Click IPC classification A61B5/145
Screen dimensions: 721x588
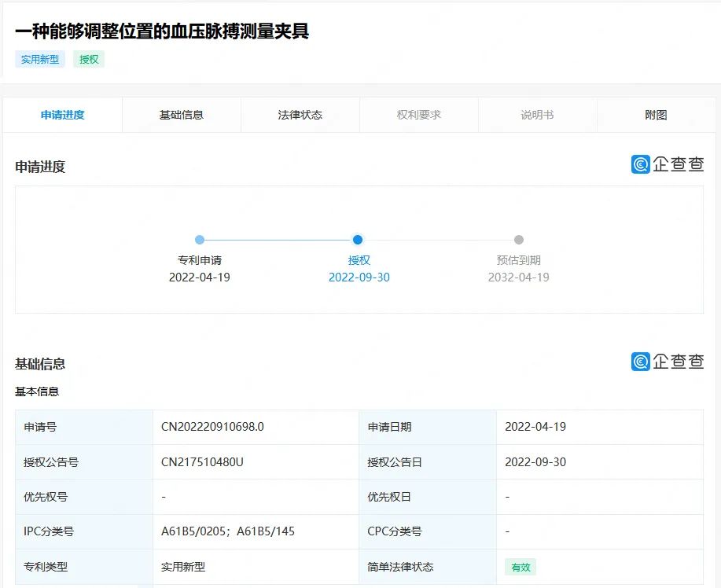click(x=266, y=531)
